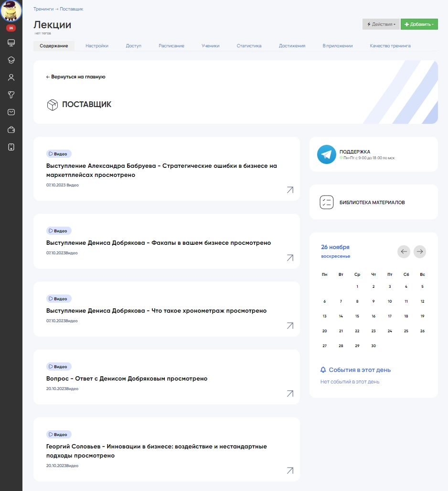Switch to the Ученики tab
Viewport: 448px width, 491px height.
(211, 46)
